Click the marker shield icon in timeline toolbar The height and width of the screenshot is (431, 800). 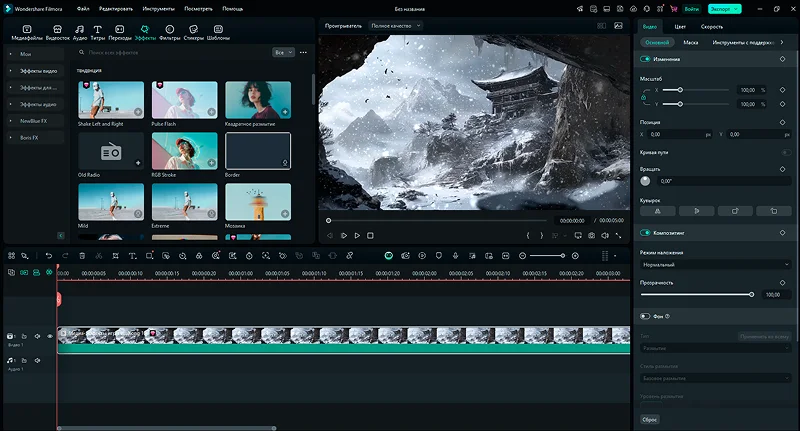click(438, 256)
